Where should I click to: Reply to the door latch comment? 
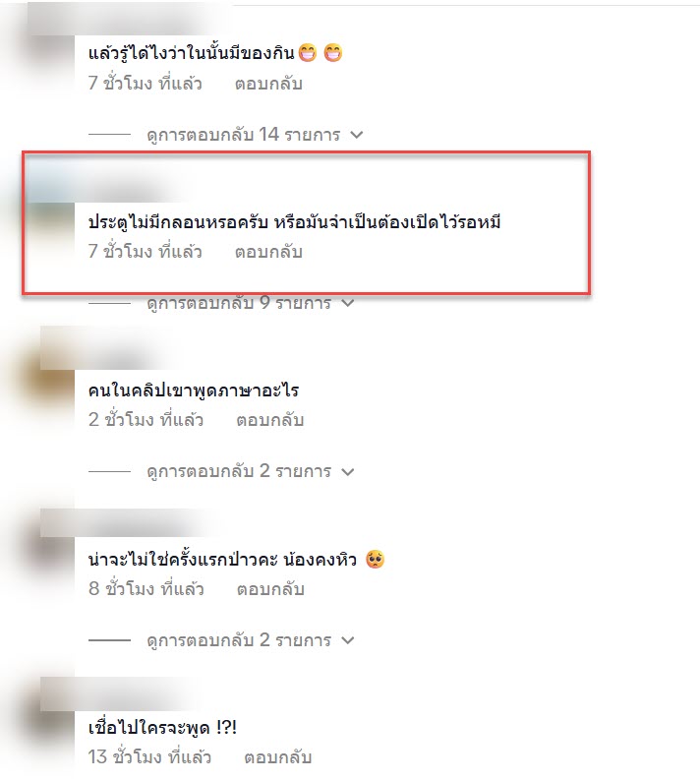(268, 252)
